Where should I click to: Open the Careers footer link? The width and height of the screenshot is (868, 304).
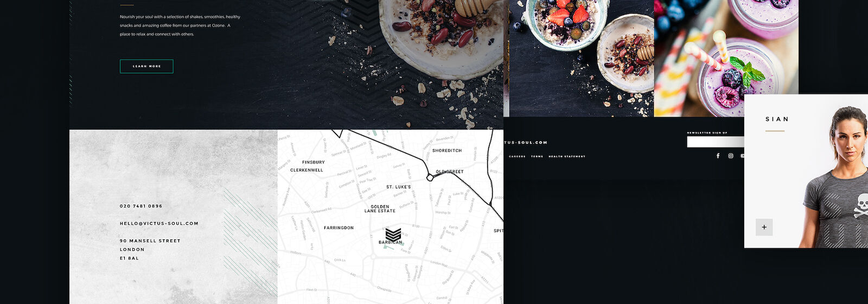click(517, 156)
